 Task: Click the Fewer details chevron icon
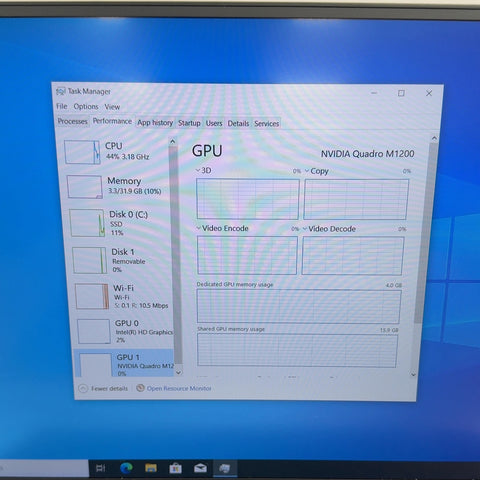tap(83, 388)
